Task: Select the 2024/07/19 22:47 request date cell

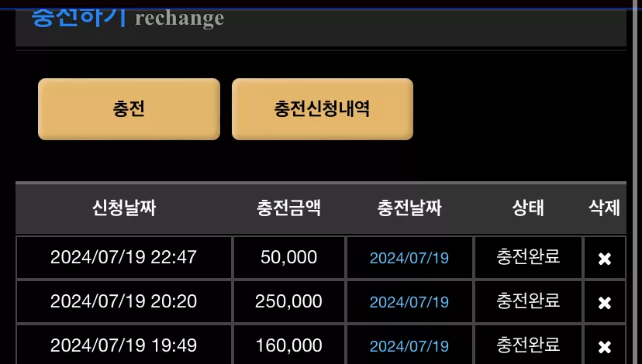Action: (124, 258)
